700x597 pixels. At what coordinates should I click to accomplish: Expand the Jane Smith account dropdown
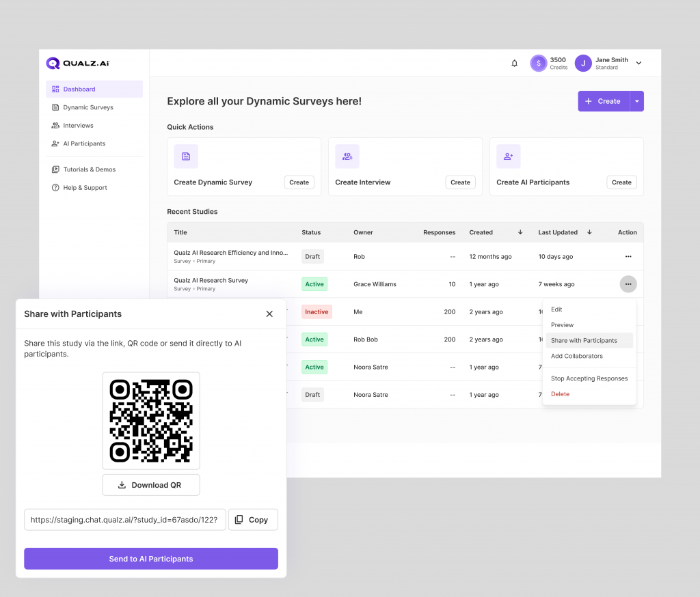638,64
